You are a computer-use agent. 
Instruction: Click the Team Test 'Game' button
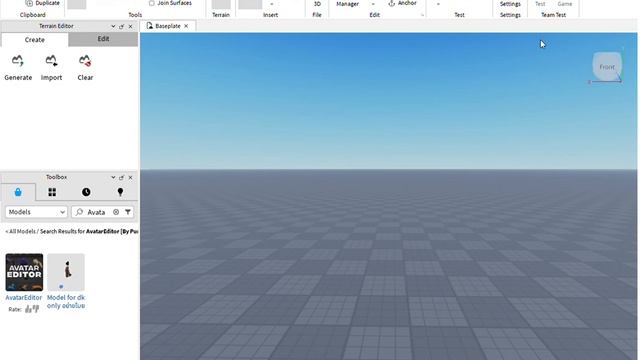pyautogui.click(x=564, y=4)
